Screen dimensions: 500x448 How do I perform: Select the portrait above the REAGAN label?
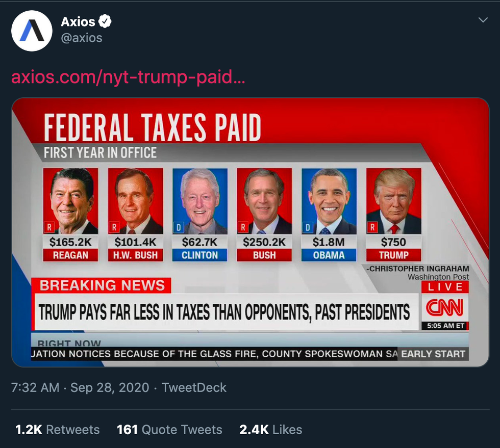click(x=70, y=201)
